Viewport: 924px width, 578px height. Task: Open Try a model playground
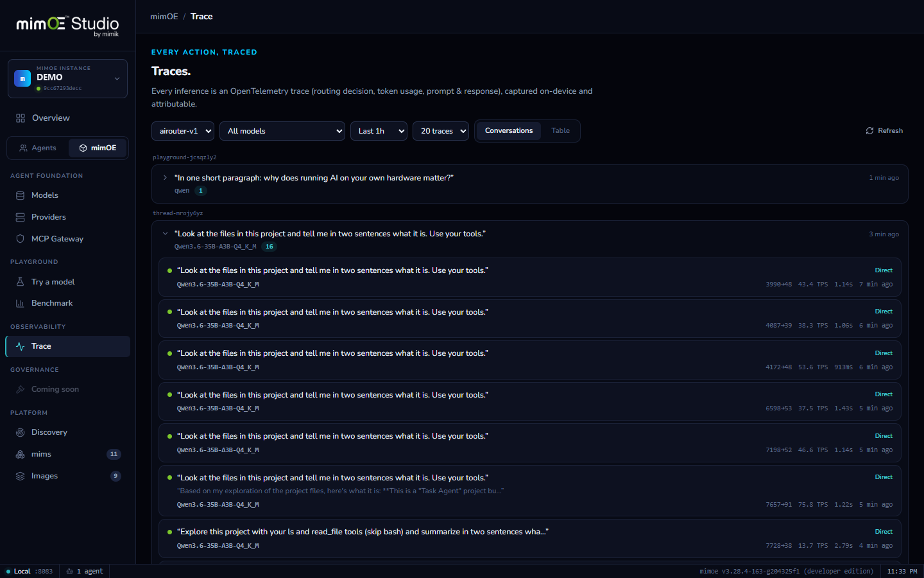pyautogui.click(x=67, y=282)
